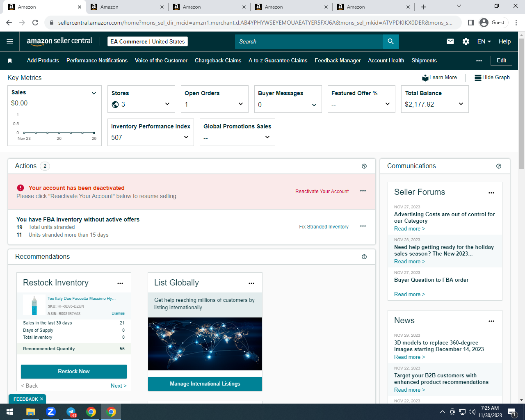Expand the Open Orders dropdown
Image resolution: width=525 pixels, height=420 pixels.
pos(241,104)
